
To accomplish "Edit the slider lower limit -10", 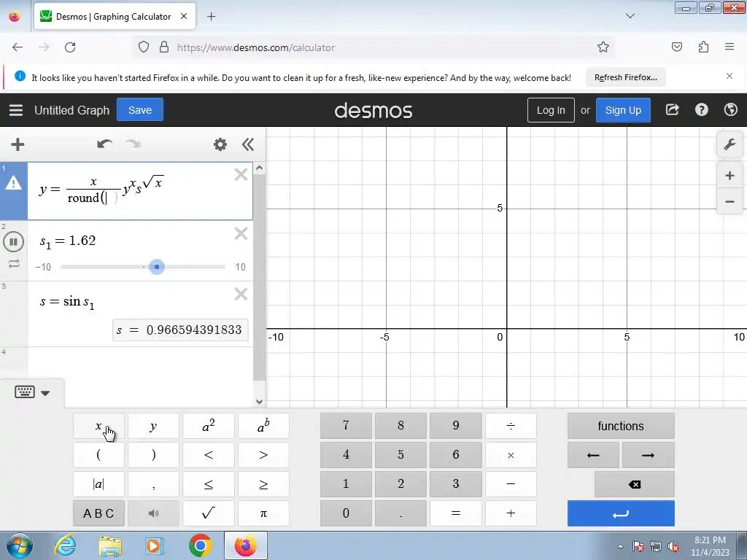I will click(43, 267).
